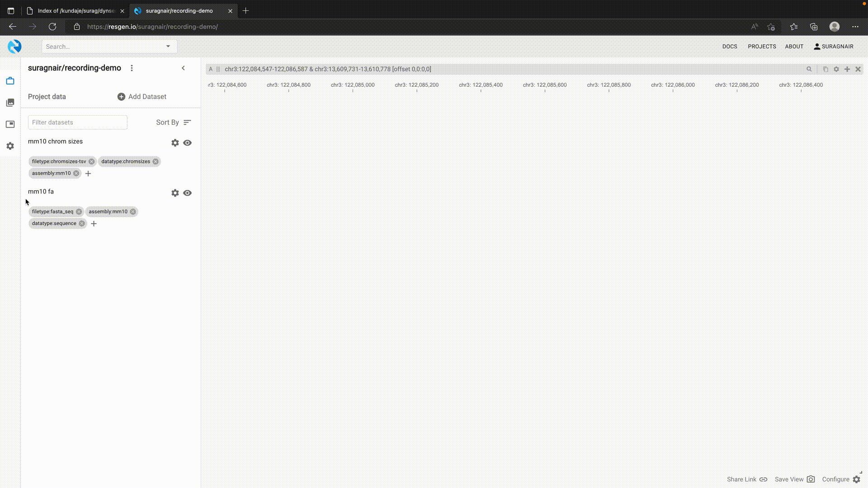Toggle visibility of mm10 fa dataset
The height and width of the screenshot is (488, 868).
187,193
